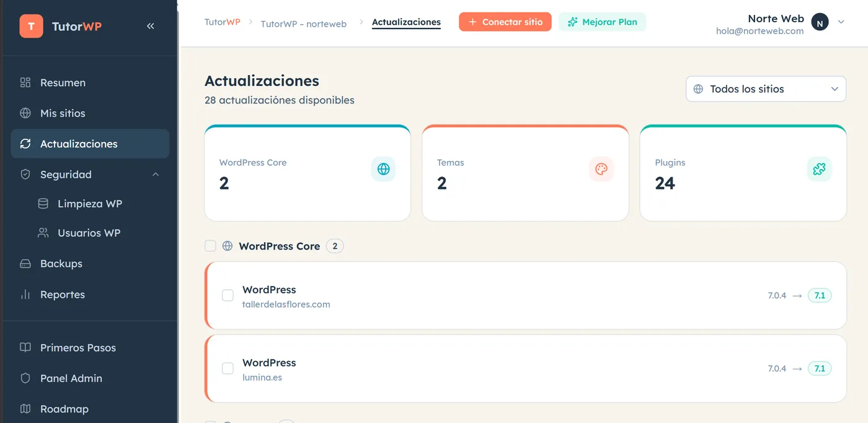Click the Usuarios WP people icon
The width and height of the screenshot is (868, 423).
pos(43,233)
